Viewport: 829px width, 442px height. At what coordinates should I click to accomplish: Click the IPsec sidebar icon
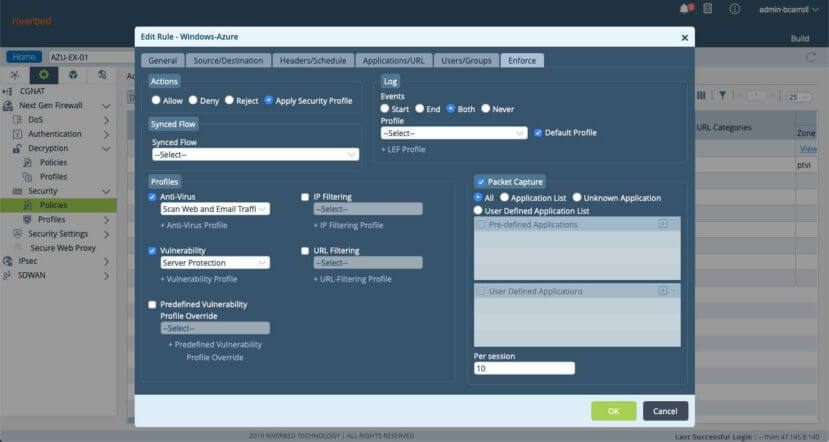coord(7,261)
